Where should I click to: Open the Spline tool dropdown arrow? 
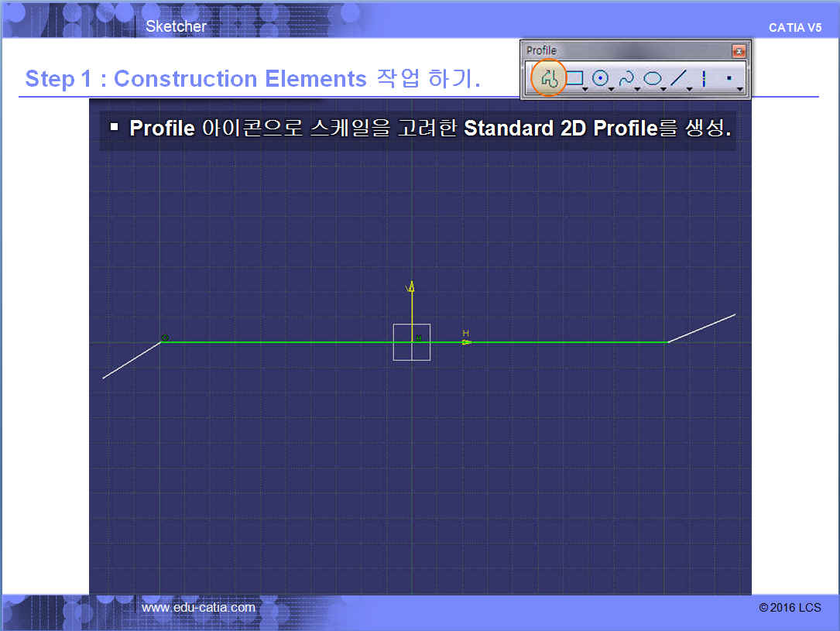coord(637,90)
